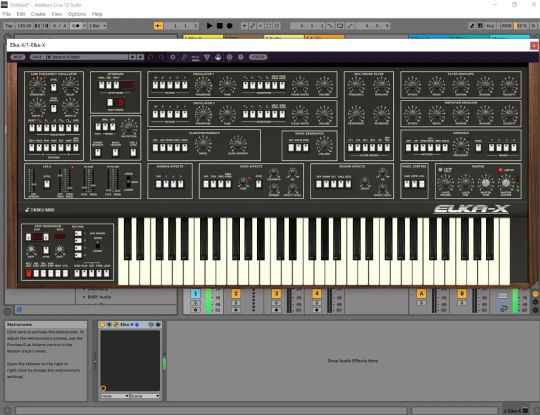The height and width of the screenshot is (415, 540).
Task: Start playback with the Play button
Action: [x=209, y=26]
